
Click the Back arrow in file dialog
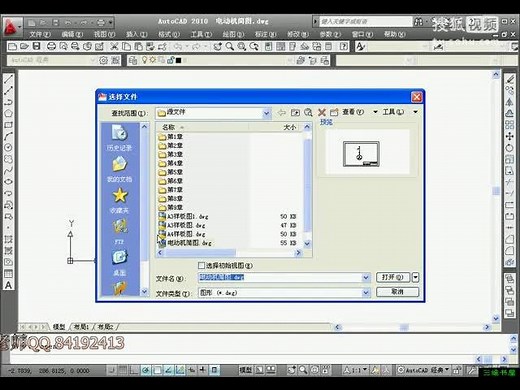coord(282,112)
